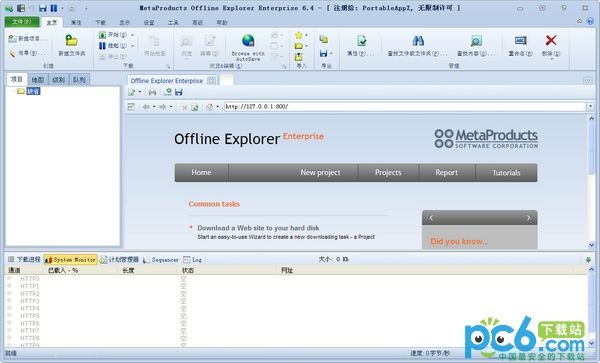
Task: Open the new blank browser tab
Action: click(x=227, y=80)
